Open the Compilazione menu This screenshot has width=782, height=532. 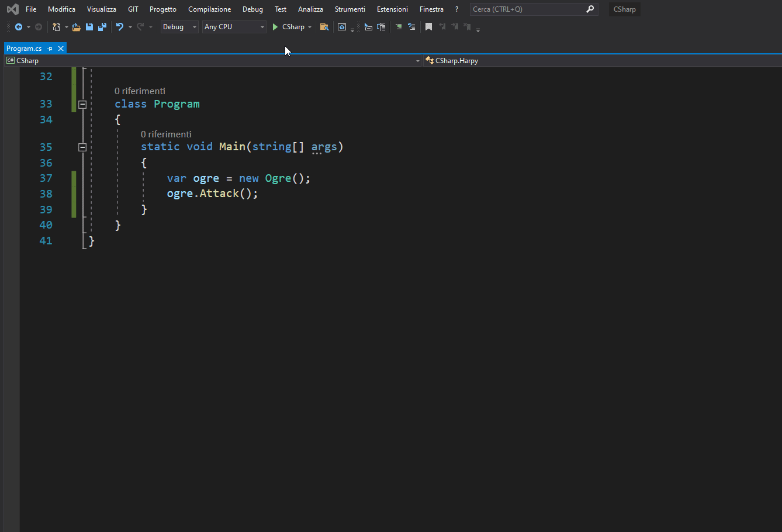209,9
